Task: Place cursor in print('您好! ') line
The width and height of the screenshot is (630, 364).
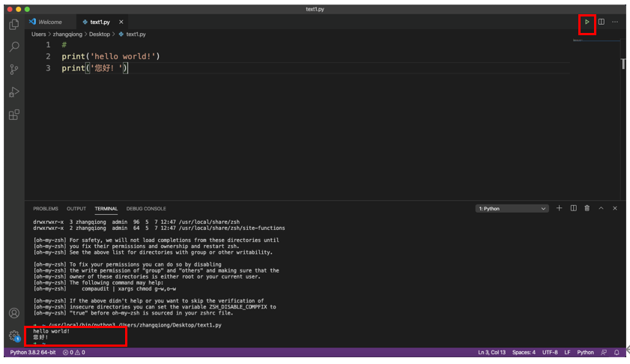Action: pos(94,68)
